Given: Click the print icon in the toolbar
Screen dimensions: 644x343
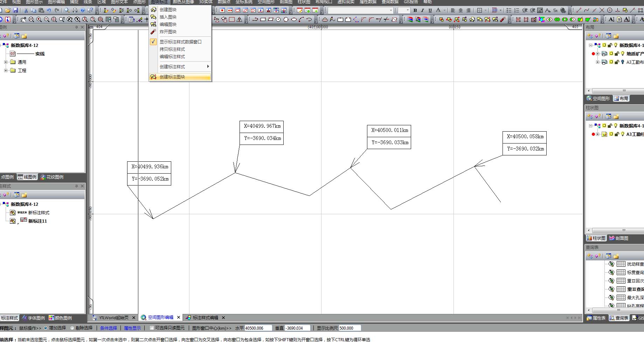Looking at the screenshot, I should tap(75, 10).
